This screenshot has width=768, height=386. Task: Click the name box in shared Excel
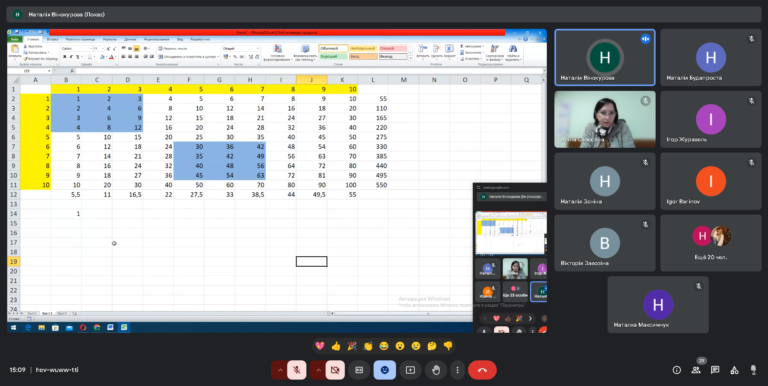(28, 71)
